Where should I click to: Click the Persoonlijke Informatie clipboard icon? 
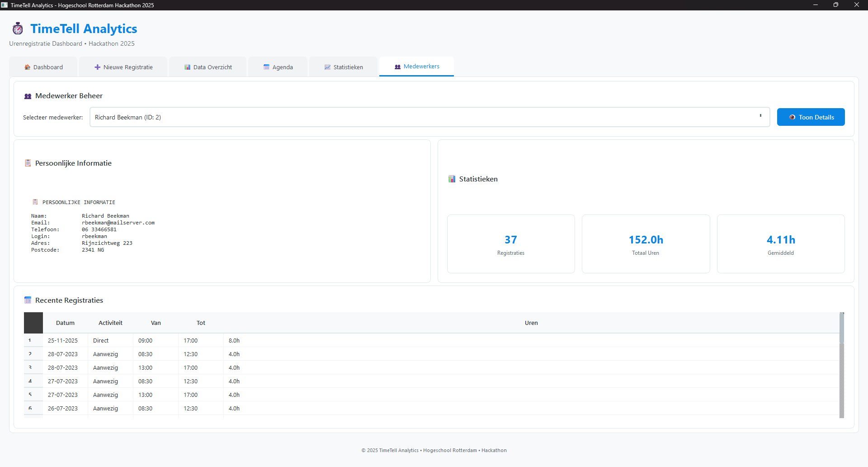tap(28, 163)
